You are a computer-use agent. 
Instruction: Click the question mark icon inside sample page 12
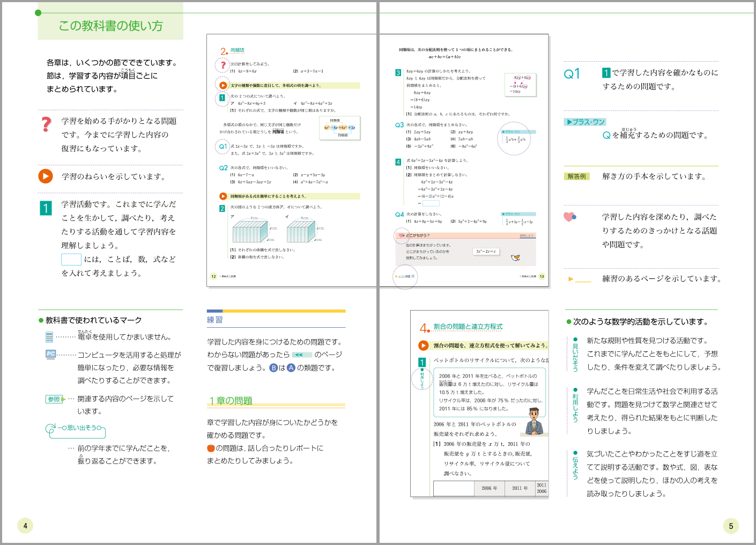point(223,65)
